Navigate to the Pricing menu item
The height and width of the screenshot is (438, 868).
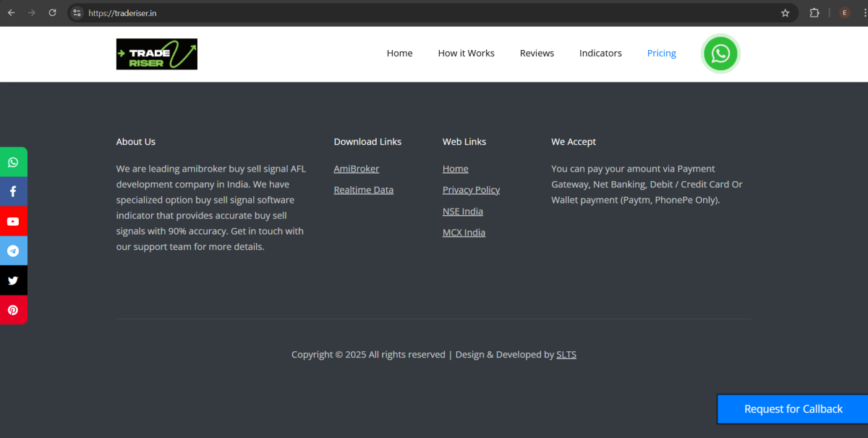click(661, 53)
